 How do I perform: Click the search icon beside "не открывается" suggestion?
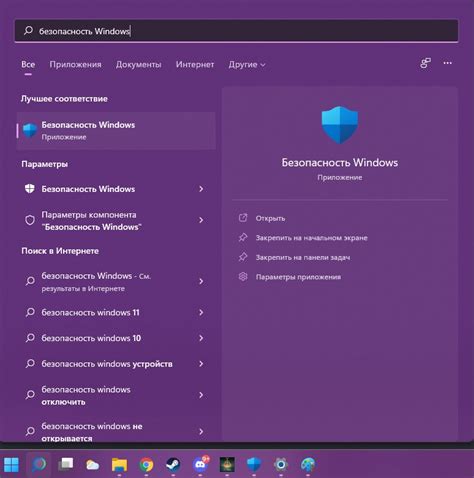click(30, 431)
